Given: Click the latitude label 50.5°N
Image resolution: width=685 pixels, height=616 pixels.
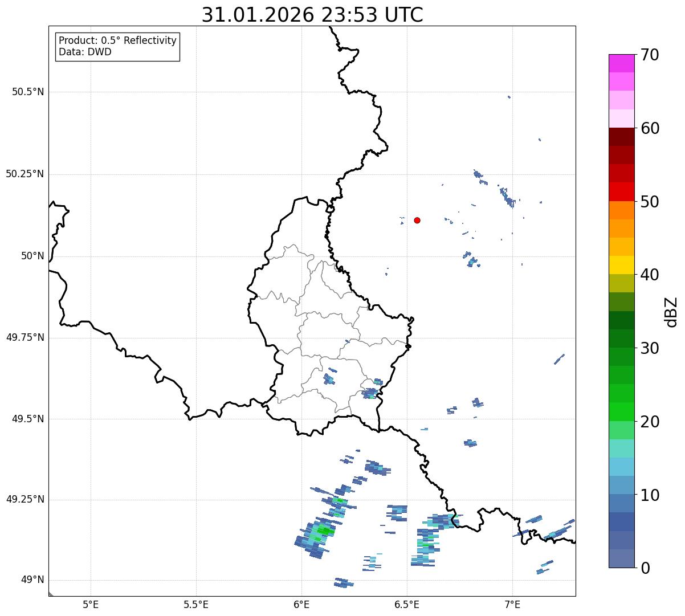Looking at the screenshot, I should 28,92.
